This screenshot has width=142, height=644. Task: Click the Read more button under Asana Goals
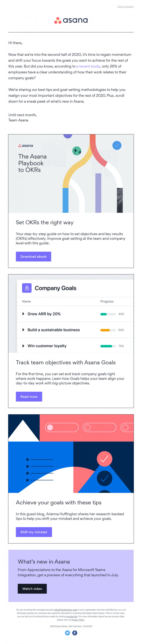(29, 397)
